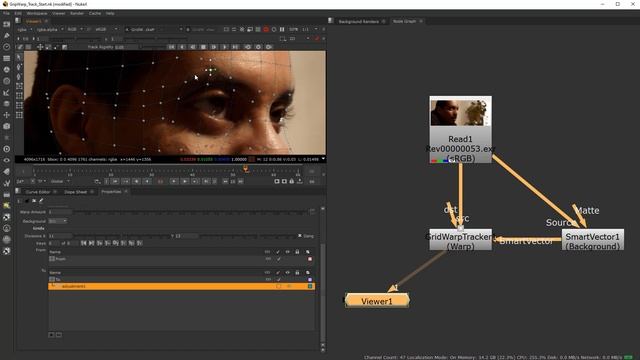Click the red record pause icon in viewer toolbar
640x360 pixels.
pos(266,29)
